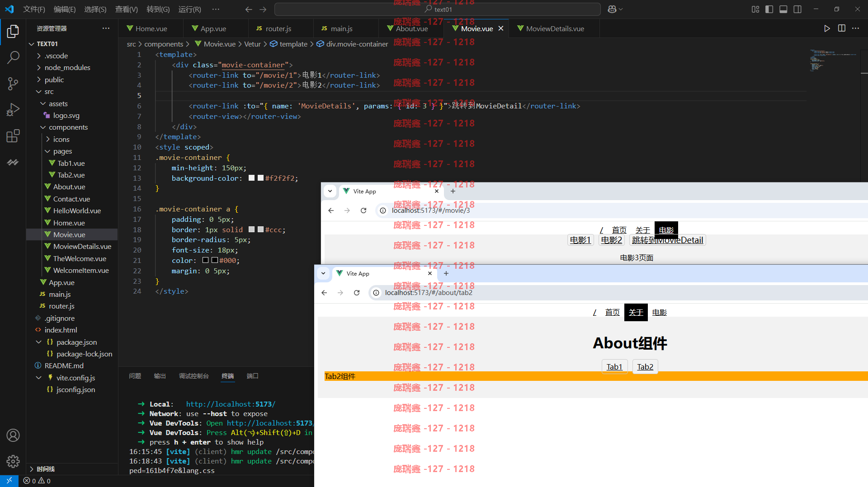The width and height of the screenshot is (868, 487).
Task: Open the Extensions view
Action: (x=13, y=136)
